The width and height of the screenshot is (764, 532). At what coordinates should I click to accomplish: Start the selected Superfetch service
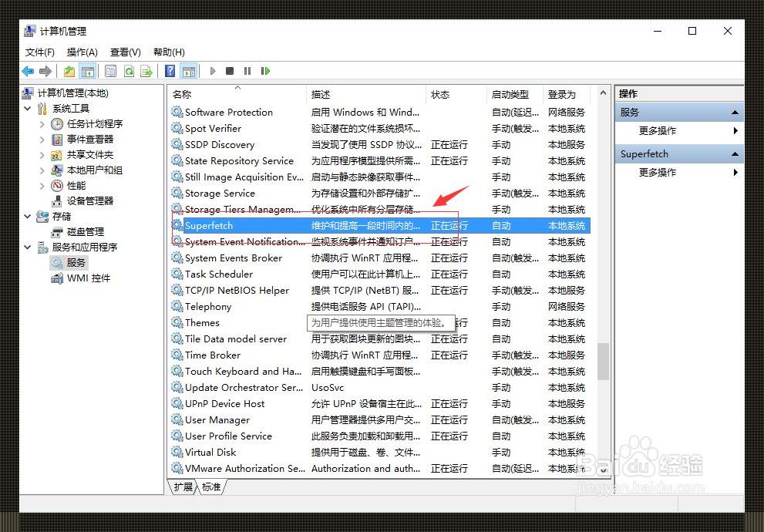(x=212, y=71)
